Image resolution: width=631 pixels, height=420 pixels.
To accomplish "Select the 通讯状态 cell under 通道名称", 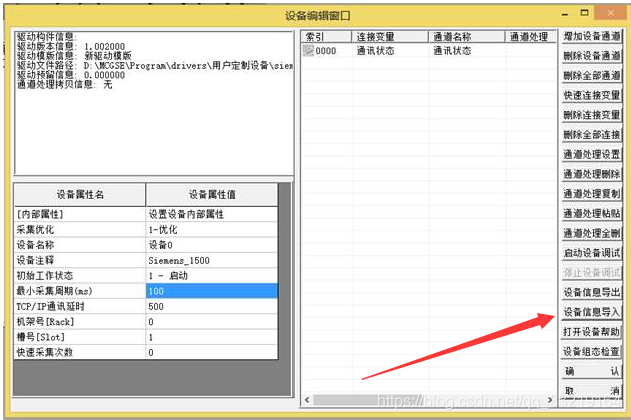I will [452, 51].
